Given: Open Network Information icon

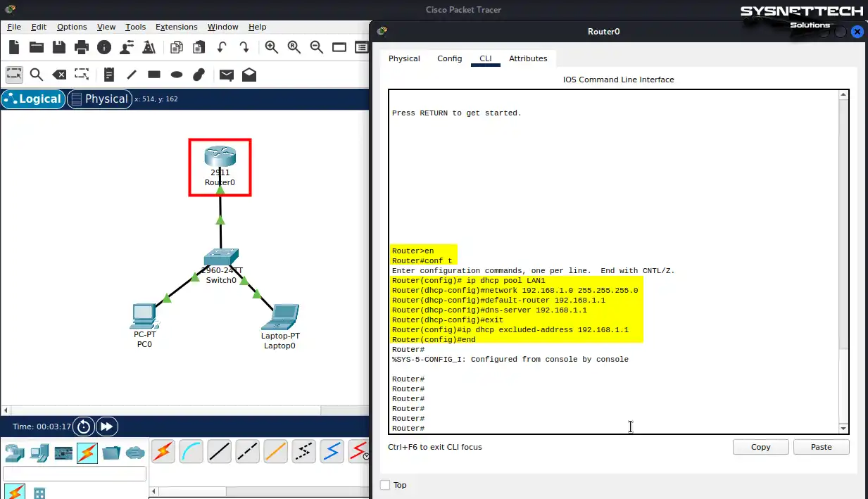Looking at the screenshot, I should point(104,47).
